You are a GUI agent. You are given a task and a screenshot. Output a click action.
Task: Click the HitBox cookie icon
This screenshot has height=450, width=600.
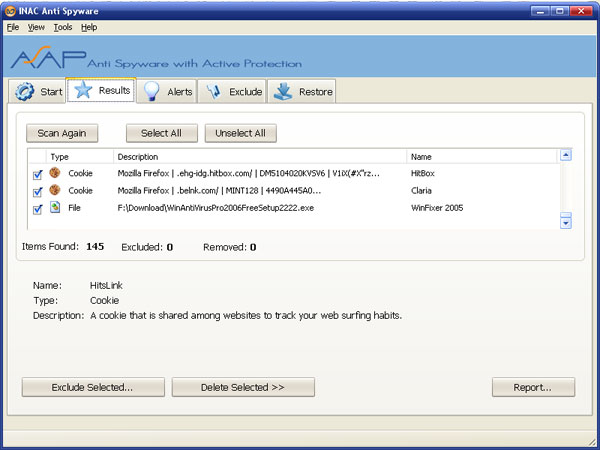(x=55, y=173)
